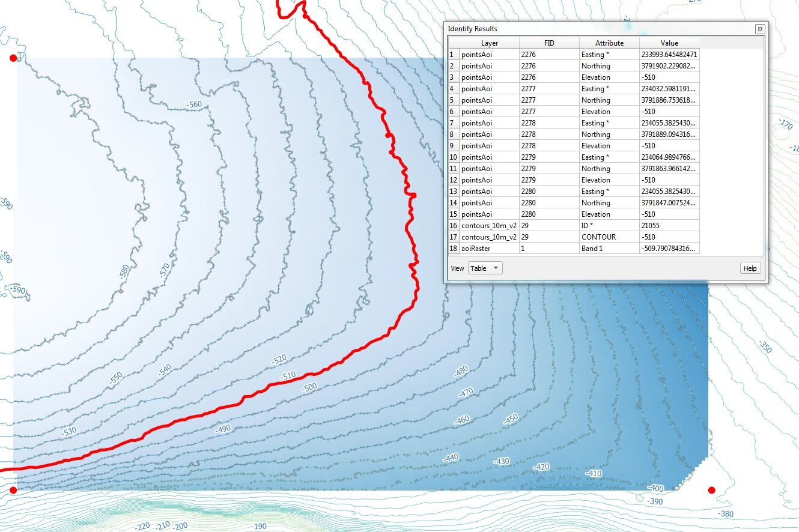Screen dimensions: 799x532
Task: Click the Northing value 3791886.753618...
Action: [x=669, y=100]
